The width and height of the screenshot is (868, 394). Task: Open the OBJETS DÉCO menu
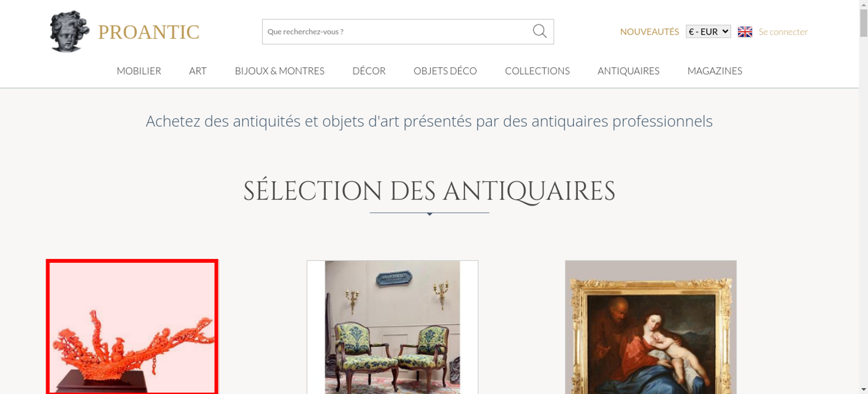[445, 71]
